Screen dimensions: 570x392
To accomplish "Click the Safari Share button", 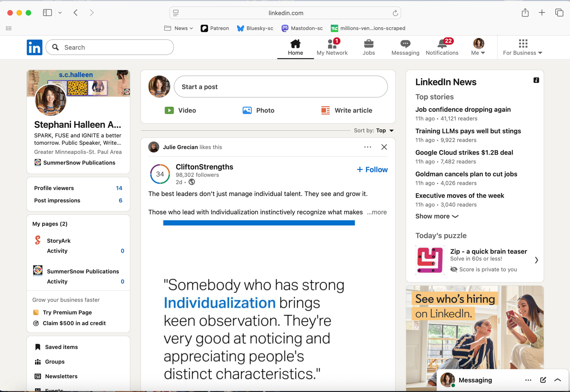I will (525, 13).
